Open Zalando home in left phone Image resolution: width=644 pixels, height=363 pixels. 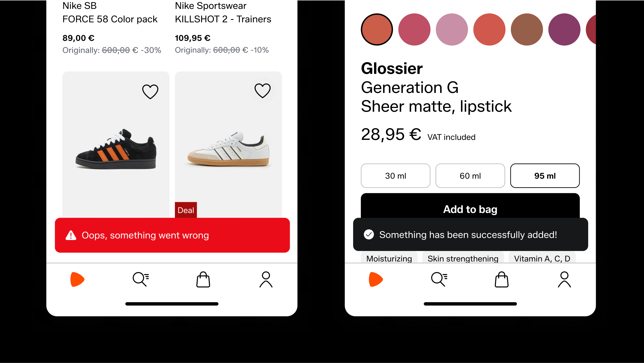pos(77,279)
